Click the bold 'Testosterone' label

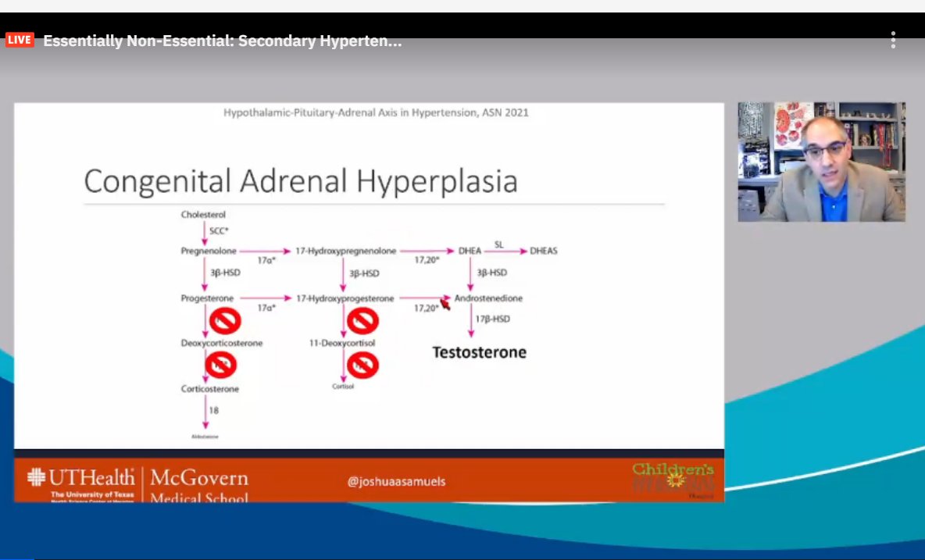pyautogui.click(x=480, y=352)
